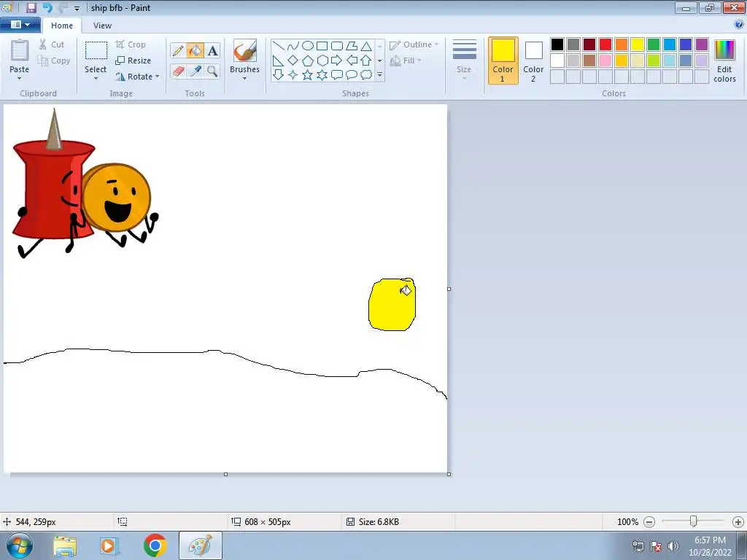Choose the Rounded rectangular callout shape

click(337, 75)
